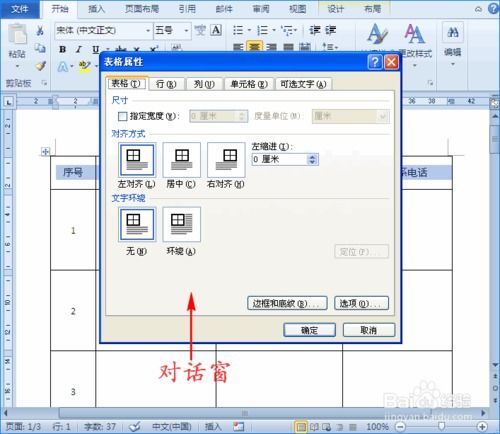Screen dimensions: 500x434
Task: Click the Bold formatting icon
Action: (62, 50)
